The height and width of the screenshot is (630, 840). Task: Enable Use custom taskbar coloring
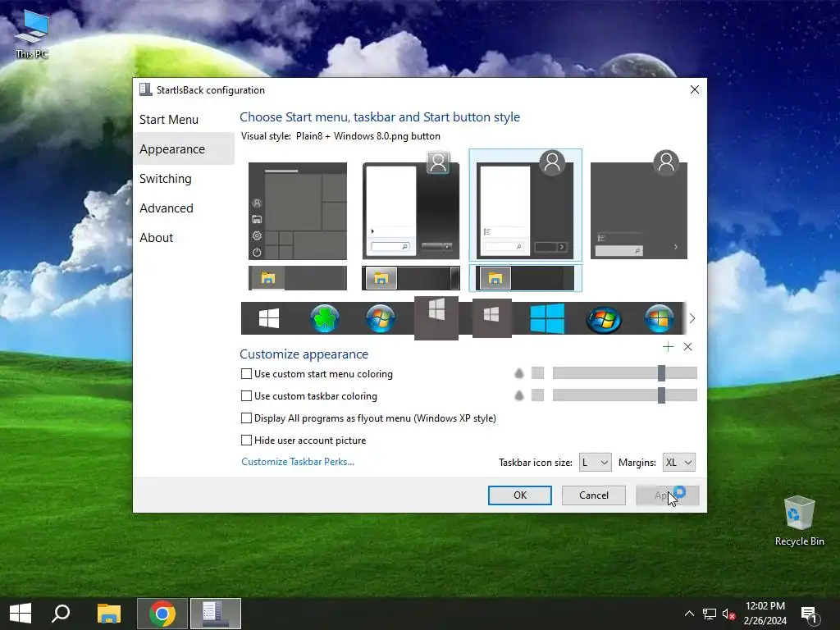click(x=246, y=396)
